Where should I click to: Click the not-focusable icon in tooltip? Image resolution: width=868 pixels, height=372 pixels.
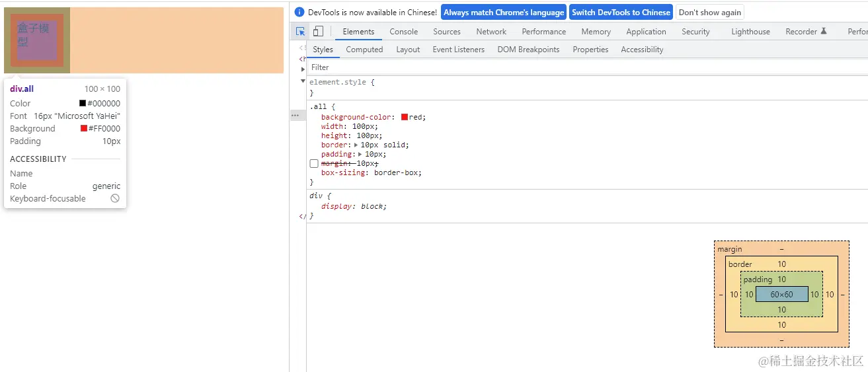[115, 198]
